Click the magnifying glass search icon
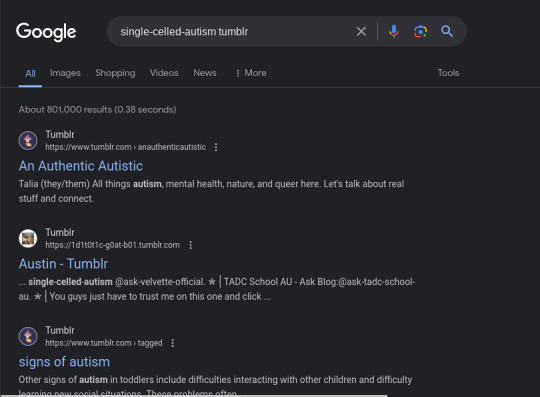Image resolution: width=540 pixels, height=397 pixels. (x=447, y=31)
